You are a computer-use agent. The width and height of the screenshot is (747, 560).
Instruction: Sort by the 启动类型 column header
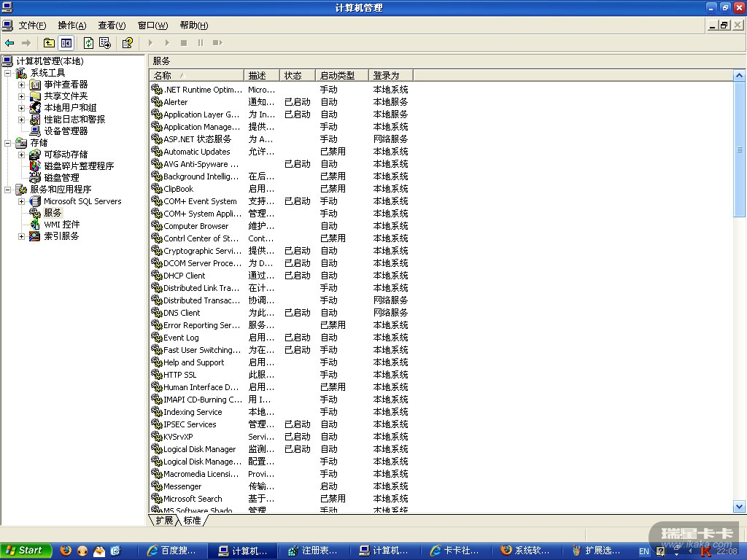[342, 75]
